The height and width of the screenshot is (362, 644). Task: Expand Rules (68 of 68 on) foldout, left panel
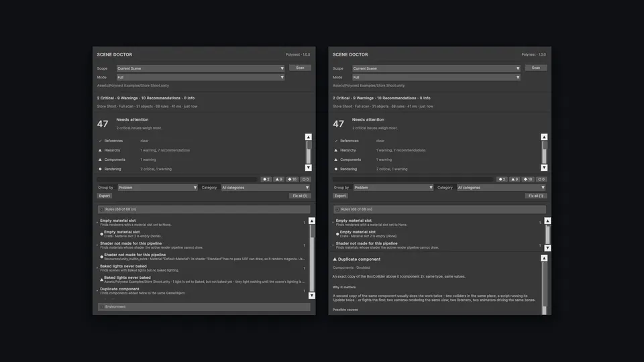click(204, 209)
